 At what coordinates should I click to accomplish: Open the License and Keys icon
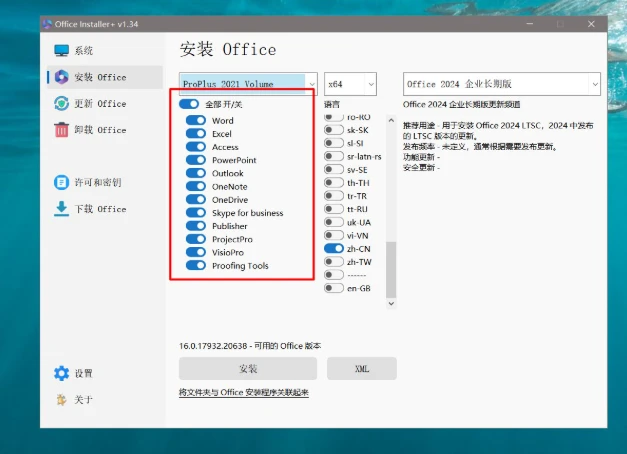[x=61, y=182]
